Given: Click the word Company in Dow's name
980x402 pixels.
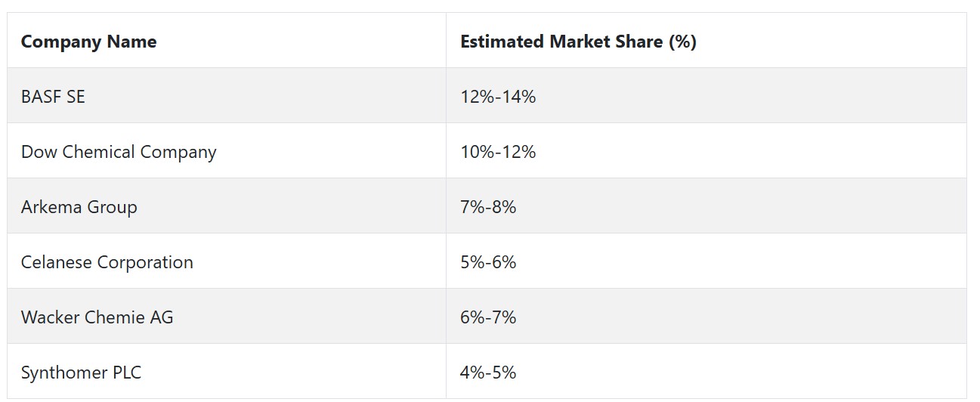Looking at the screenshot, I should pyautogui.click(x=178, y=153).
